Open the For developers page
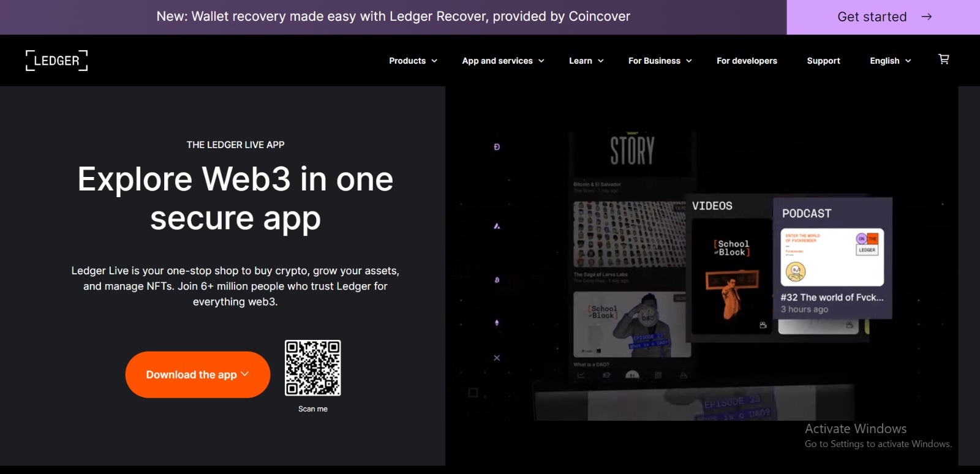This screenshot has width=980, height=474. click(x=747, y=61)
